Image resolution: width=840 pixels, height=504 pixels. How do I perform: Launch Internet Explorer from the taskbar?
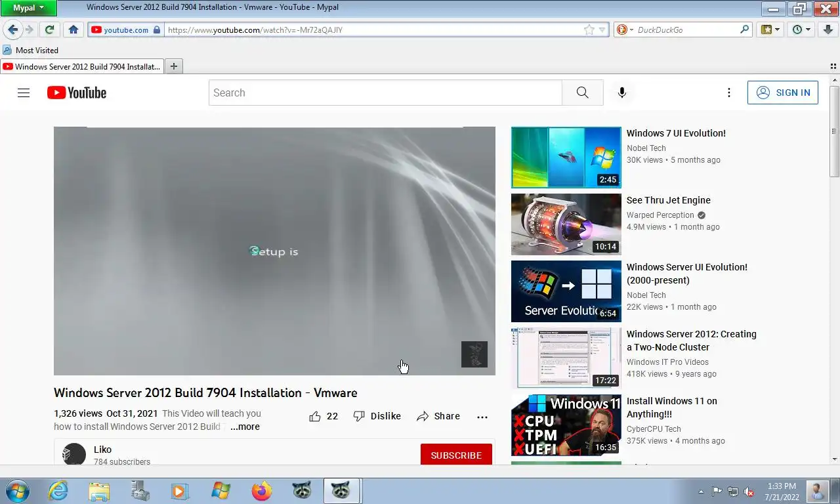click(x=58, y=491)
